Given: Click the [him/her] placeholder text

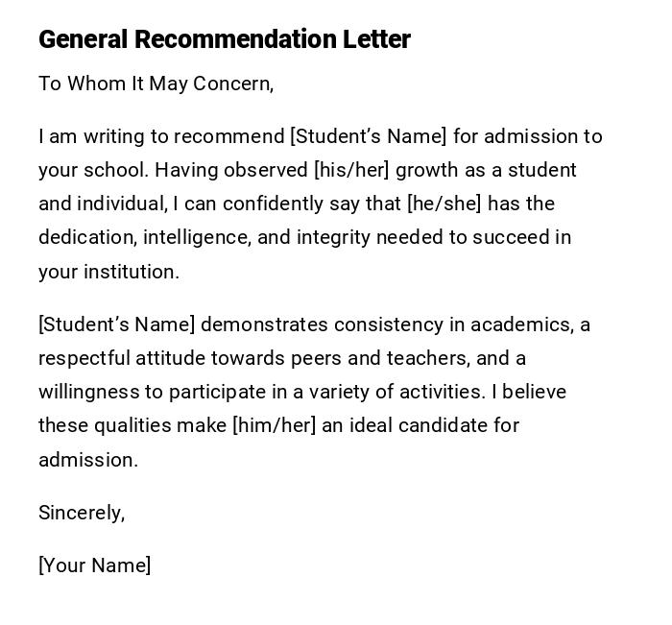Looking at the screenshot, I should tap(274, 425).
